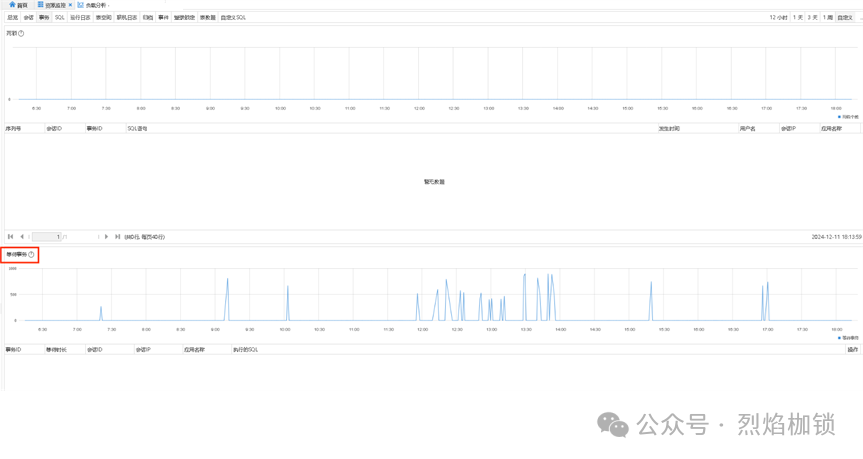Click home icon on 首页 tab
Image resolution: width=863 pixels, height=459 pixels.
click(x=12, y=4)
